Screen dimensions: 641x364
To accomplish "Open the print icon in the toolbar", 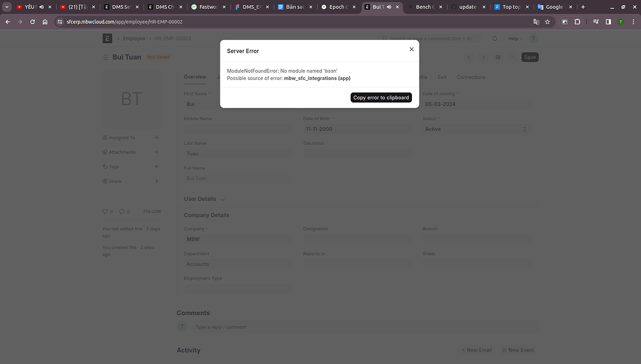I will [498, 57].
